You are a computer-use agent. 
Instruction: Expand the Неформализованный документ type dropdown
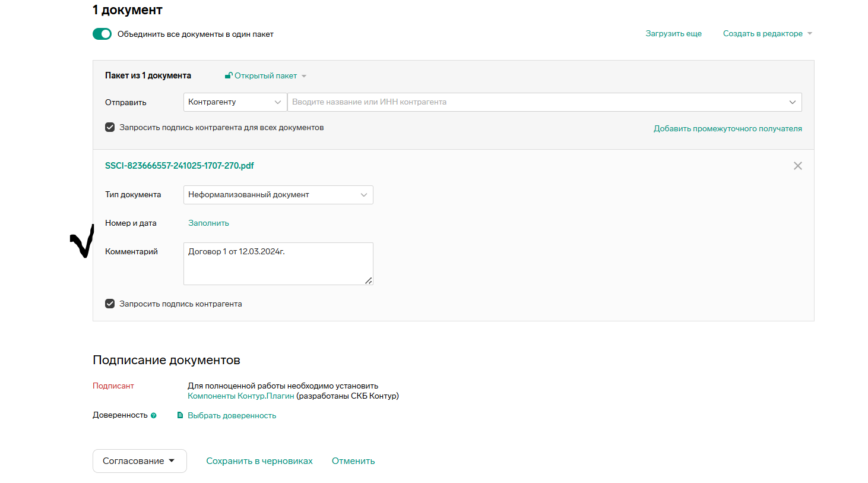coord(278,195)
